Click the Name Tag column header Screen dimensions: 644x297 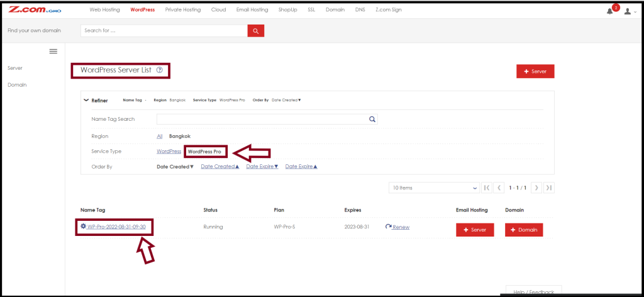click(x=93, y=210)
